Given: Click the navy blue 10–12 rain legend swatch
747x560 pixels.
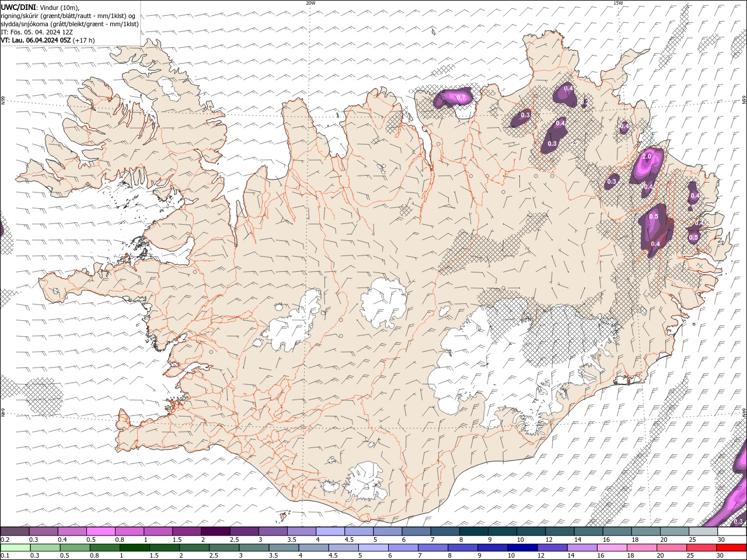Looking at the screenshot, I should pyautogui.click(x=522, y=548).
